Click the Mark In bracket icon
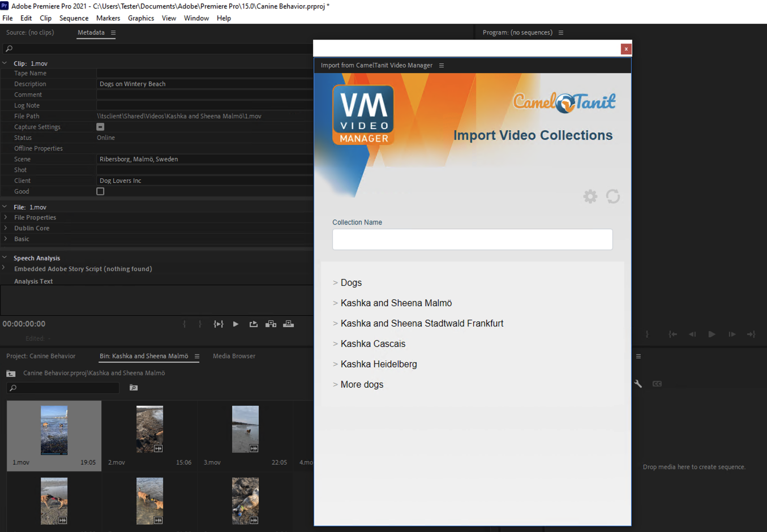 [184, 324]
